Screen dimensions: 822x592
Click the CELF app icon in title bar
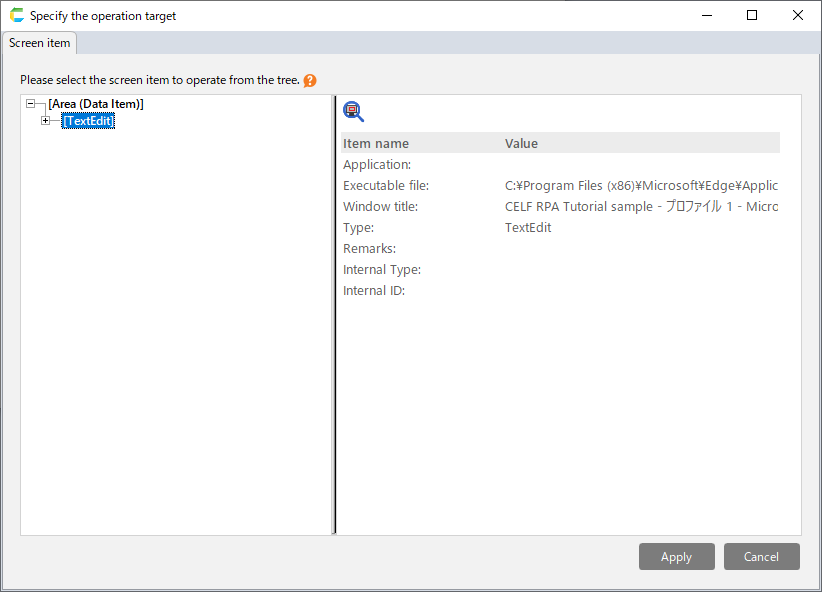[16, 16]
